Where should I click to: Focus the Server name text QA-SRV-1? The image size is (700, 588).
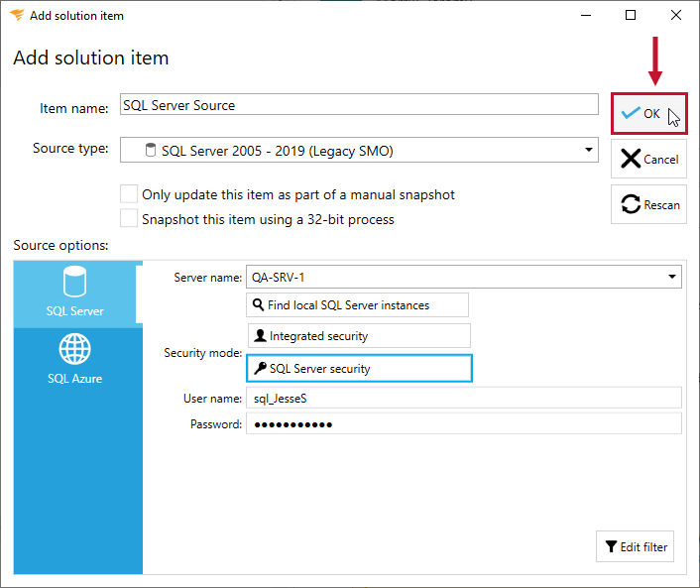click(x=278, y=278)
